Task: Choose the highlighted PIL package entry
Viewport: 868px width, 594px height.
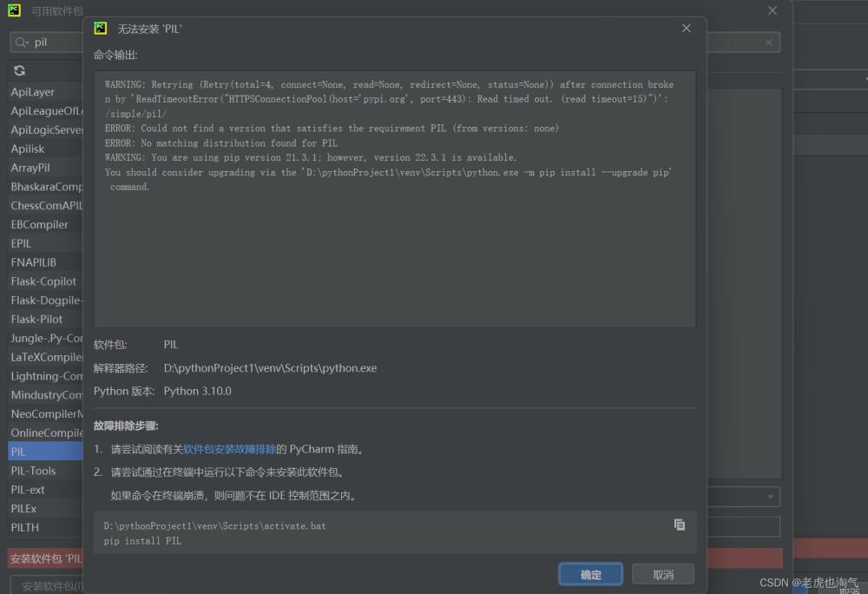Action: click(x=18, y=452)
